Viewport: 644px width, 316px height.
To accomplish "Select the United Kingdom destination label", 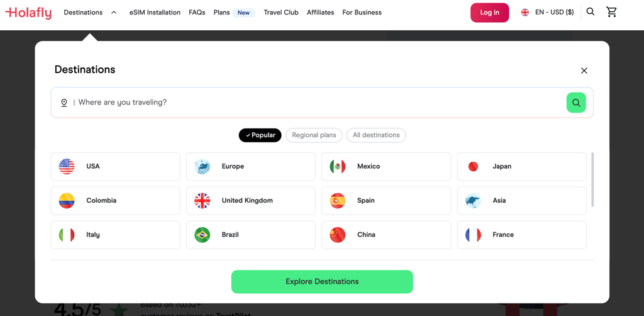I will (247, 201).
